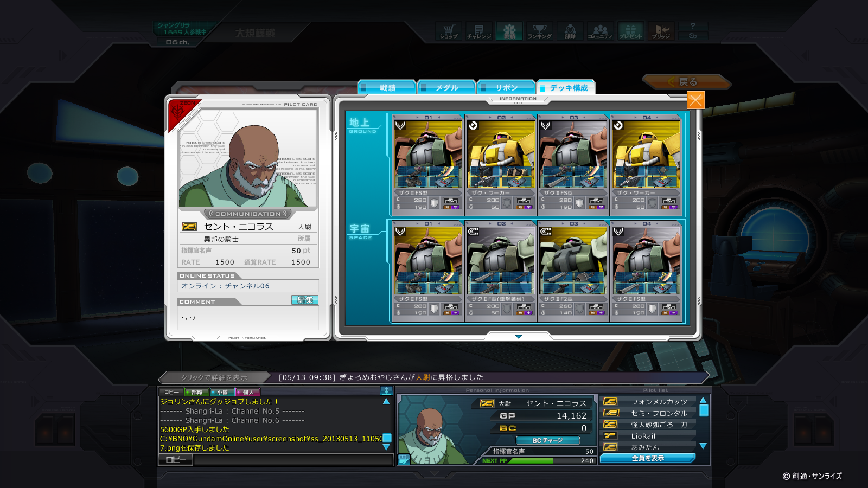Open the ショップ shop icon in top bar
The width and height of the screenshot is (868, 488).
(x=449, y=31)
